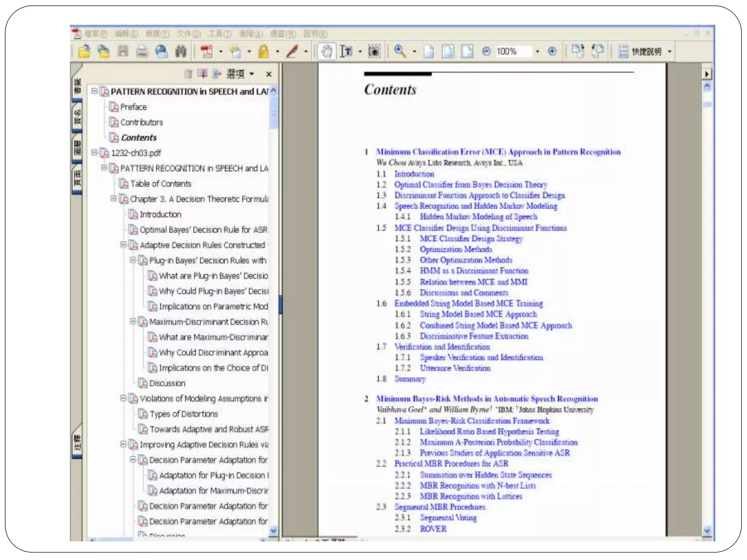Screen dimensions: 747x560
Task: Select the Text Select tool
Action: [x=346, y=51]
